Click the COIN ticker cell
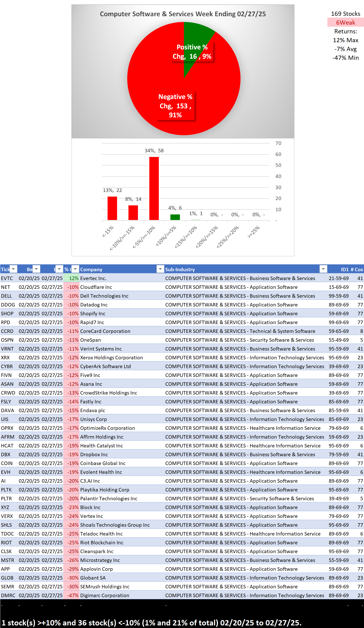Screen dimensions: 364x628 coord(9,463)
